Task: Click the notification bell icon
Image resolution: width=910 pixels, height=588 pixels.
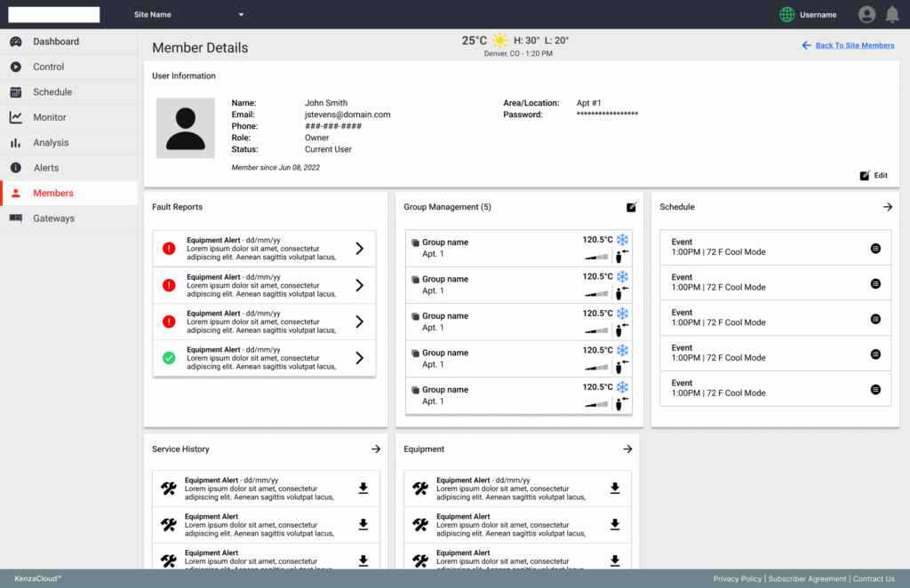Action: pyautogui.click(x=892, y=14)
